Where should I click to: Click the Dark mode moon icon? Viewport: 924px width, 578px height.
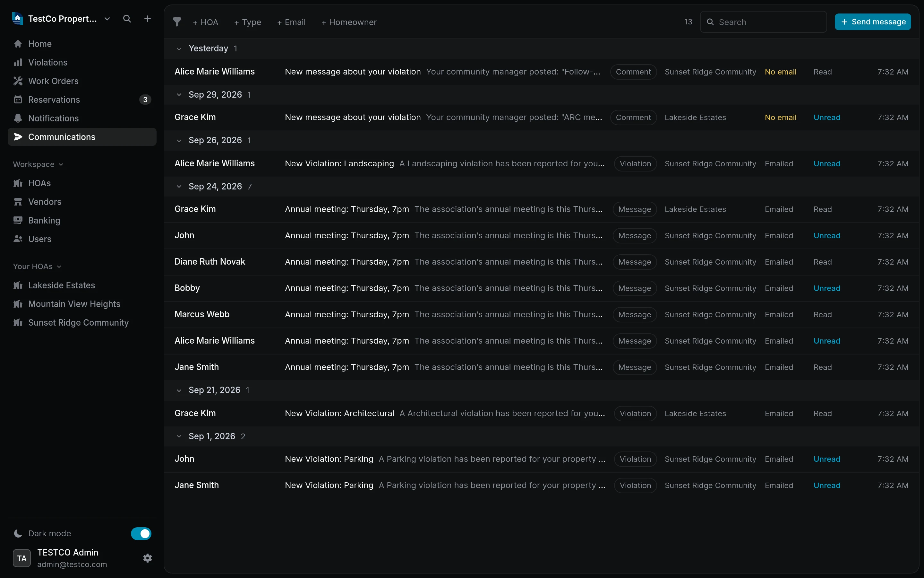point(18,533)
